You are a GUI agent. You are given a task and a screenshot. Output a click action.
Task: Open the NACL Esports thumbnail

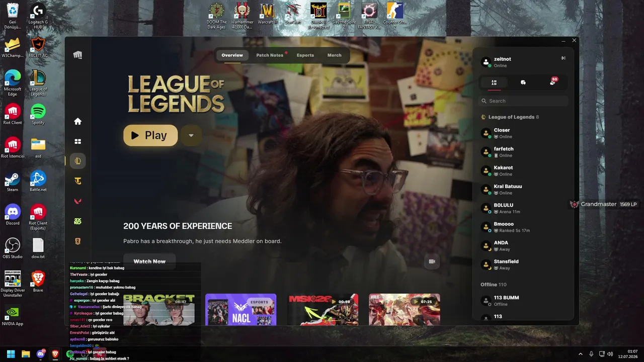[240, 309]
